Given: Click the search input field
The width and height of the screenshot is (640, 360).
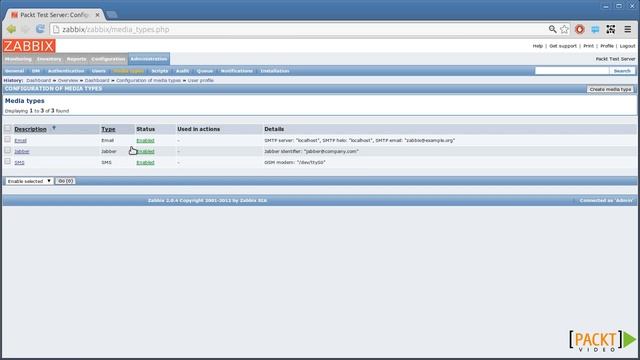Looking at the screenshot, I should click(x=572, y=71).
